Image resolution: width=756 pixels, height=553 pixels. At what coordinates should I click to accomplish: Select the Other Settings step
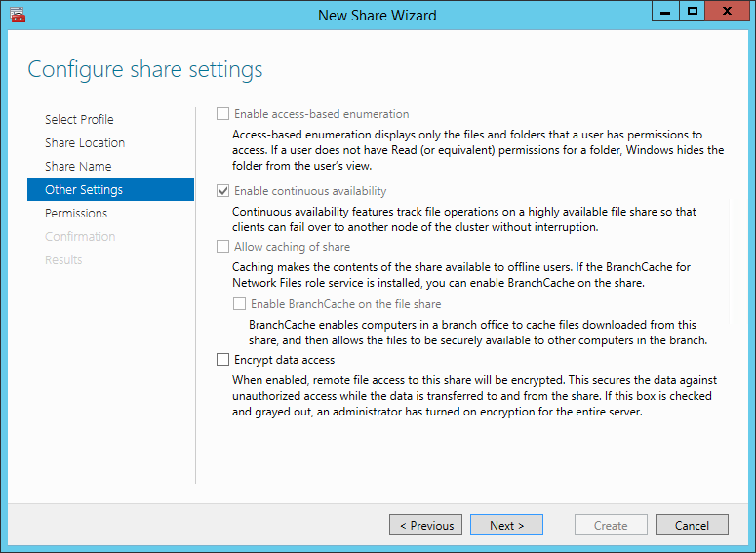111,189
